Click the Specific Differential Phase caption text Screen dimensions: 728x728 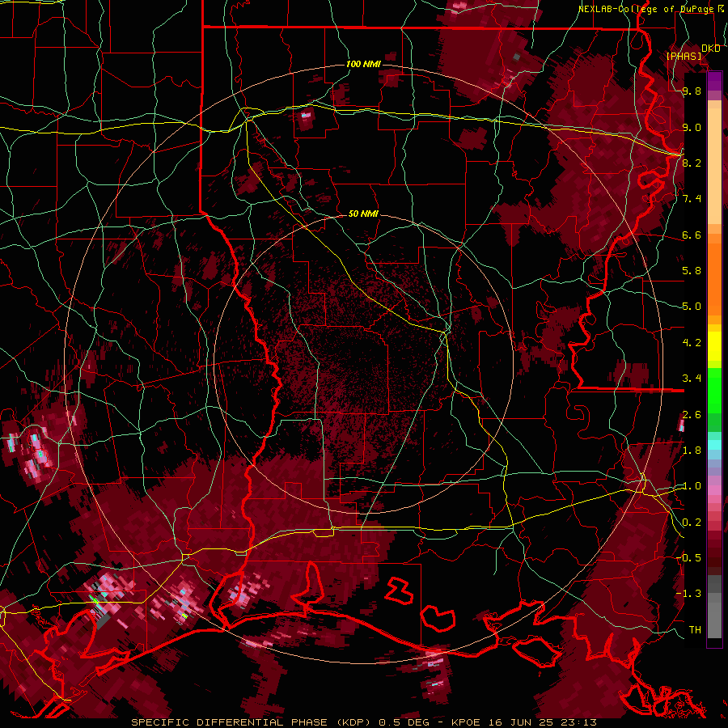(364, 722)
